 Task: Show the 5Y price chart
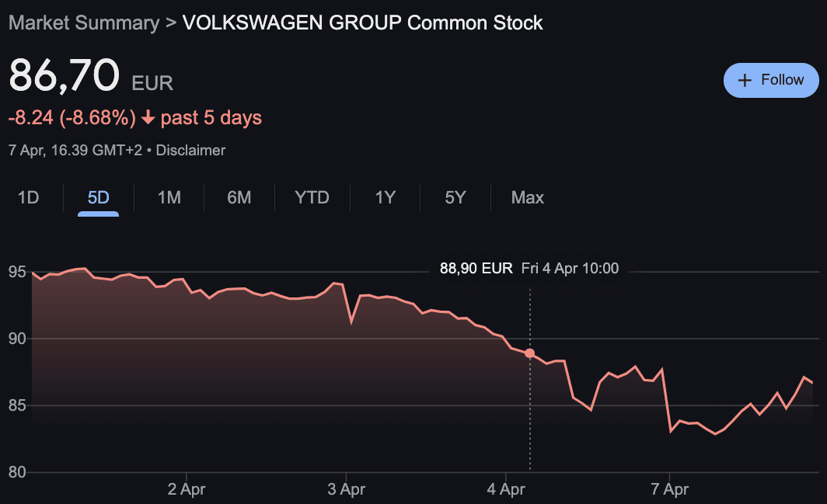click(x=455, y=197)
